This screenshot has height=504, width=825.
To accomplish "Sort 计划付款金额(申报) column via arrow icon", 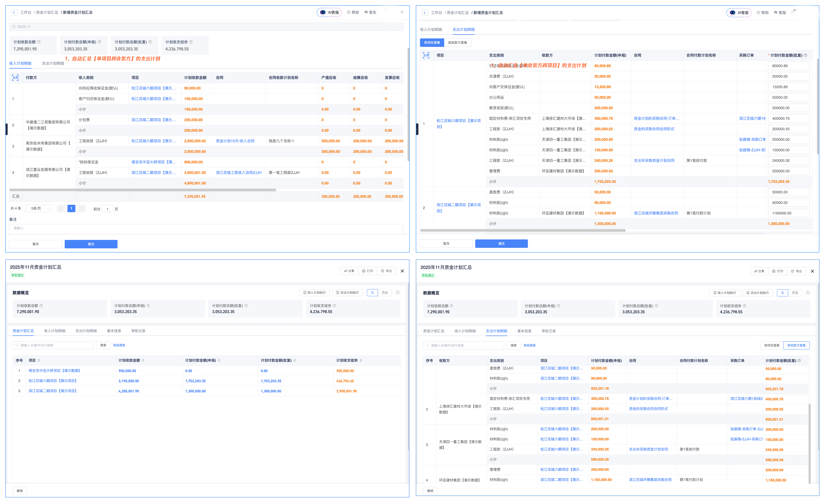I will click(219, 361).
